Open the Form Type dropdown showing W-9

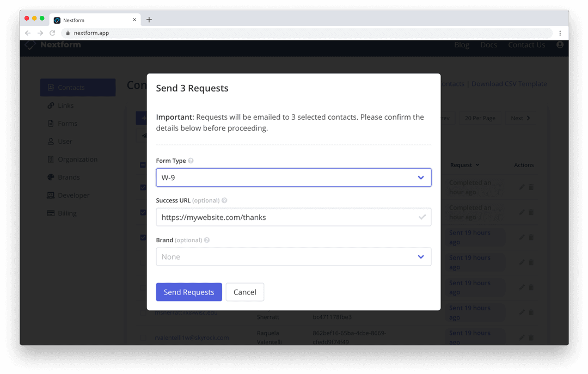click(x=294, y=177)
